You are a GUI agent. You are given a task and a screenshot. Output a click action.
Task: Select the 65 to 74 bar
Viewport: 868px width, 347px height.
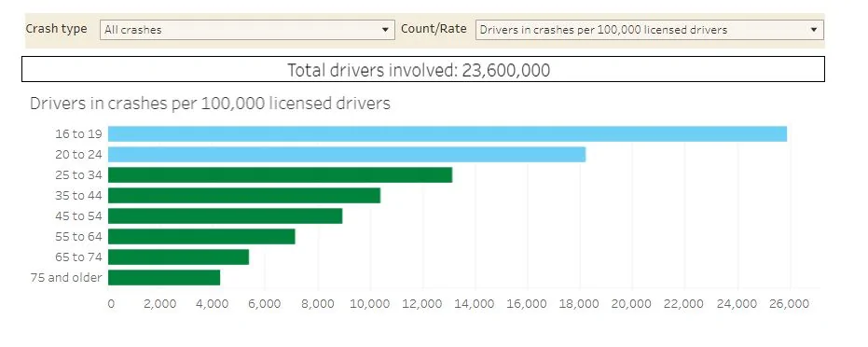click(x=178, y=257)
